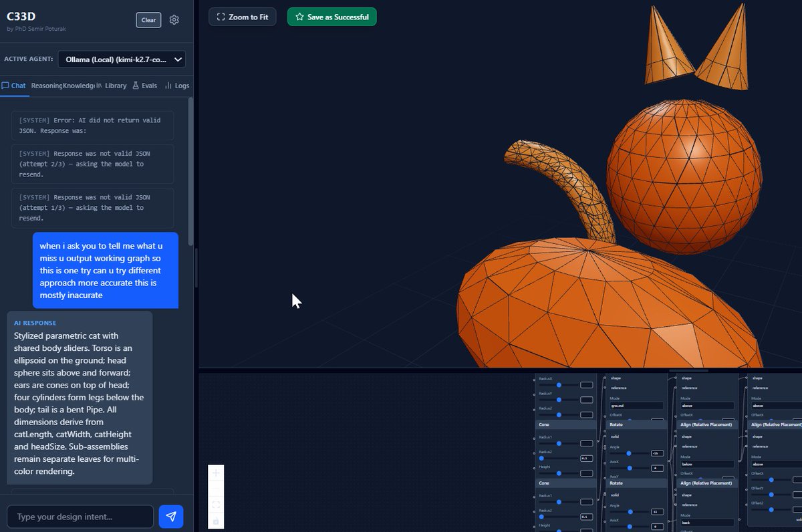Click the Angle slider next to value -15
Screen dimensions: 802x532
[629, 453]
